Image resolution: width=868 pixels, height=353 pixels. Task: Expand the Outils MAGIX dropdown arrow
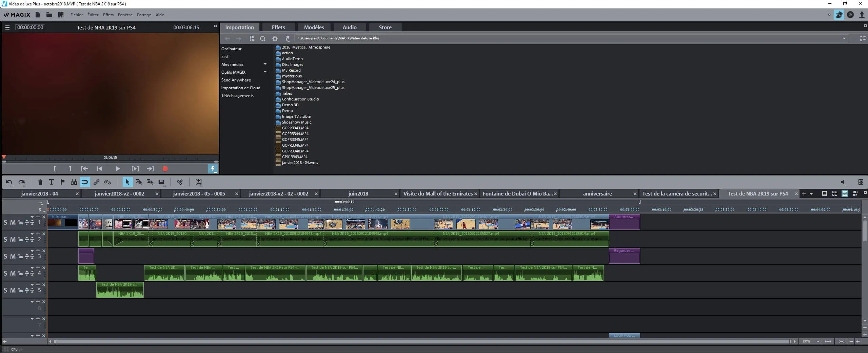pyautogui.click(x=265, y=72)
